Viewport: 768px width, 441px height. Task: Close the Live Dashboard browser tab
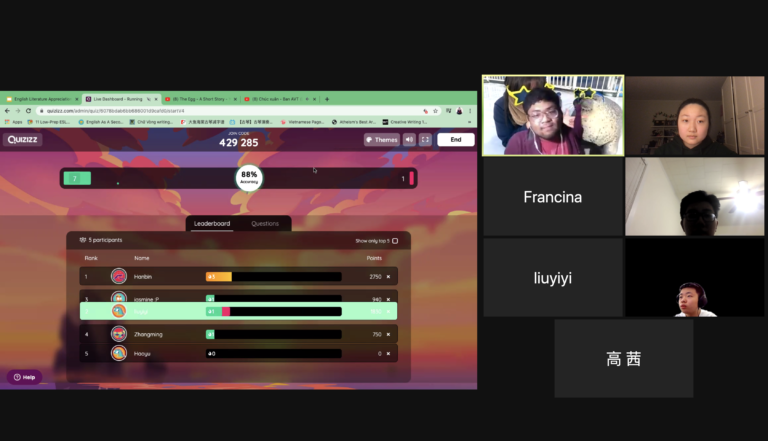[x=156, y=99]
